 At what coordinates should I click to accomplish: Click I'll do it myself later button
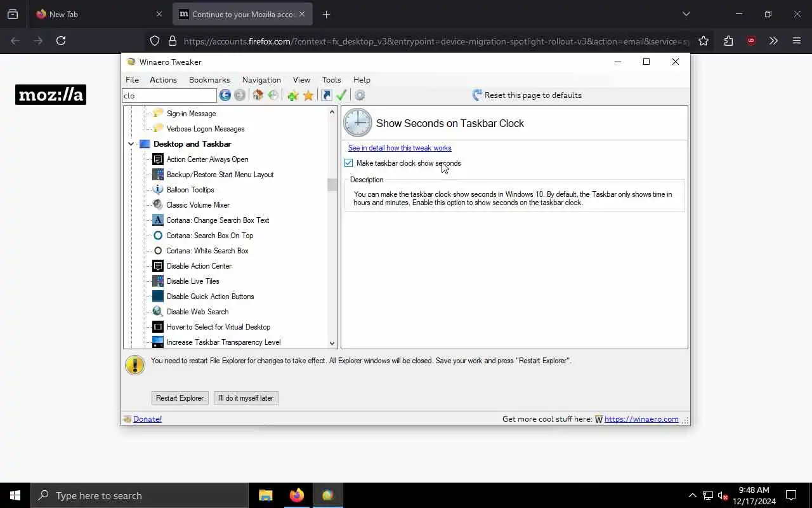(x=246, y=398)
